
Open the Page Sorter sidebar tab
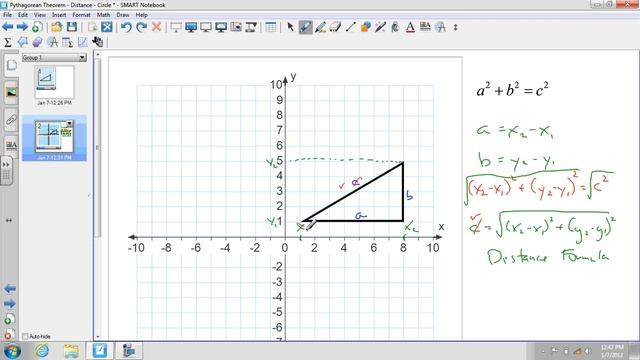[11, 65]
